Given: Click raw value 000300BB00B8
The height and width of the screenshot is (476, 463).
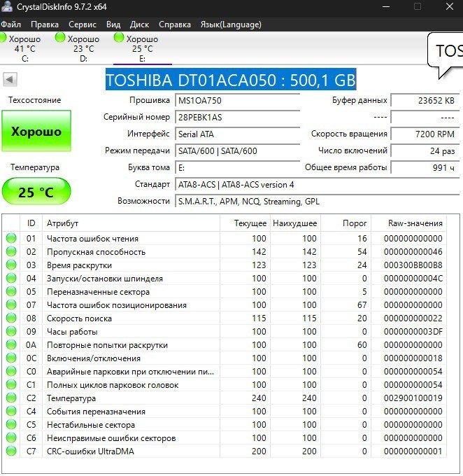Looking at the screenshot, I should point(413,265).
